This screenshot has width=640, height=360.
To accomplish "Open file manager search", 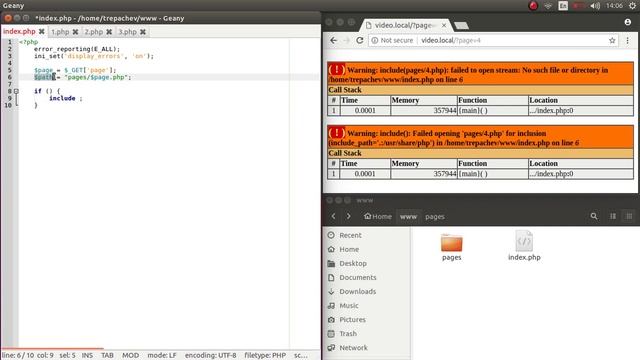I will click(594, 216).
